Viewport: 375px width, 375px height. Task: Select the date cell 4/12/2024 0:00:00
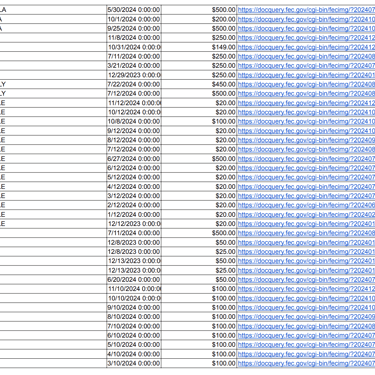pyautogui.click(x=134, y=187)
